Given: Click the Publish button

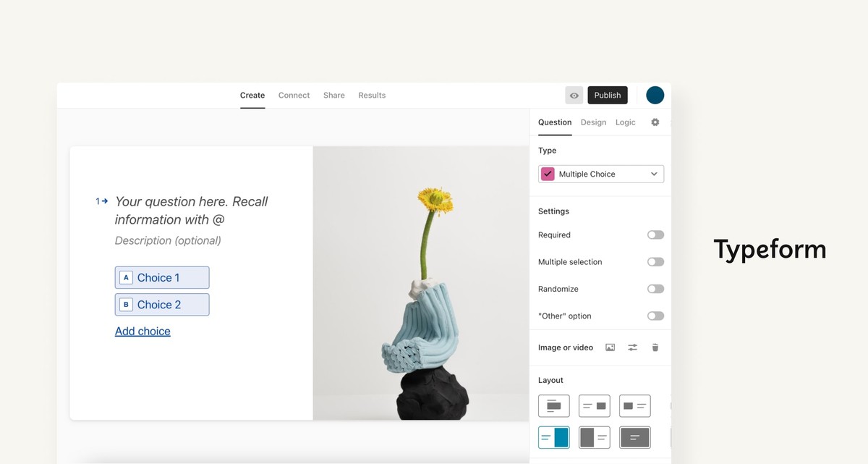Looking at the screenshot, I should click(608, 96).
